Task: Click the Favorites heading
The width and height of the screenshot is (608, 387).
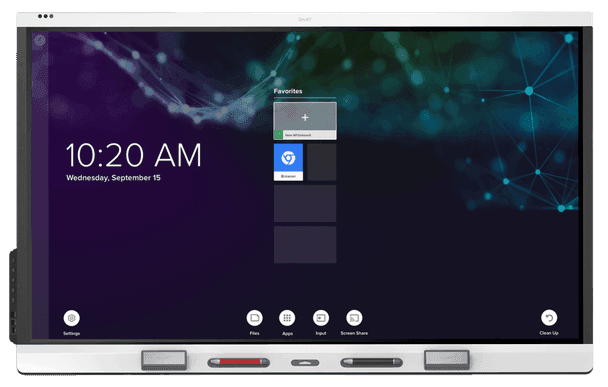Action: click(x=288, y=91)
